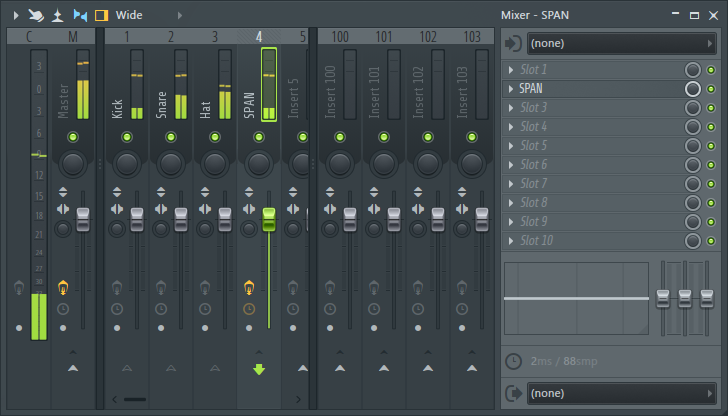Toggle the extra mixer properties blue icon

coord(80,15)
